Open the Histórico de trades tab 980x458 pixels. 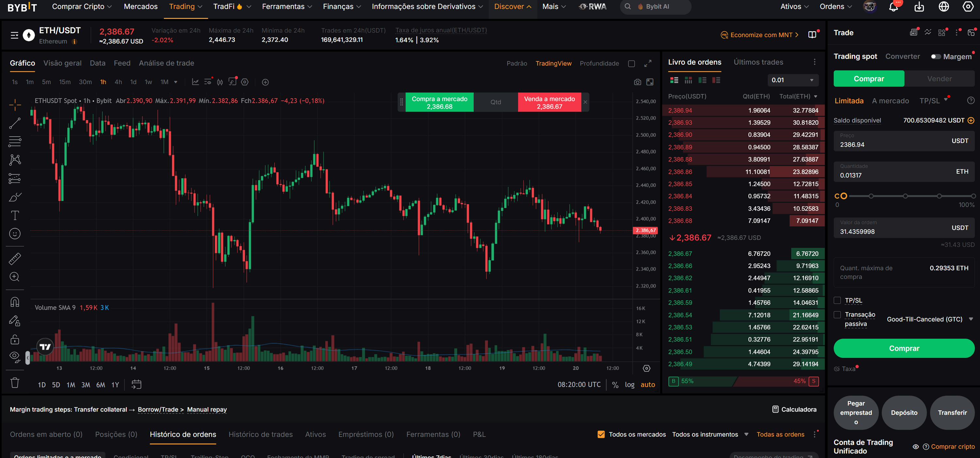point(261,434)
